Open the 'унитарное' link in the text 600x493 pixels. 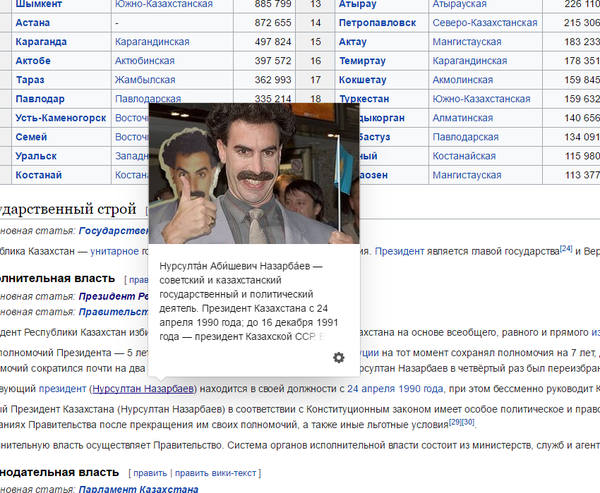pyautogui.click(x=119, y=252)
